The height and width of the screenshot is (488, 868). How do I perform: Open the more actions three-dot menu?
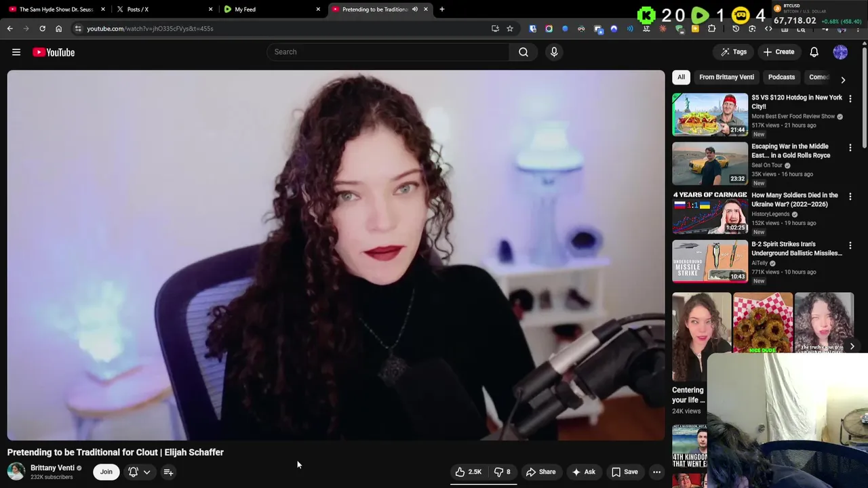point(656,472)
